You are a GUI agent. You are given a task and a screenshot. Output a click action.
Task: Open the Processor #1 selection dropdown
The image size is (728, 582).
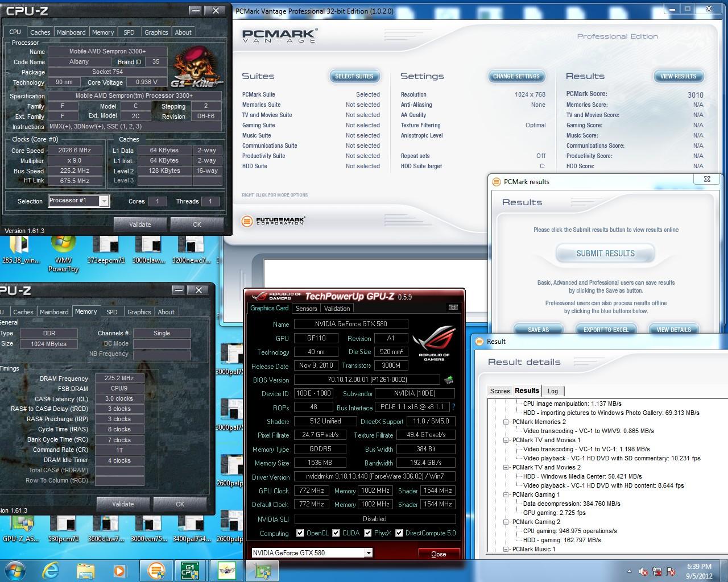104,201
